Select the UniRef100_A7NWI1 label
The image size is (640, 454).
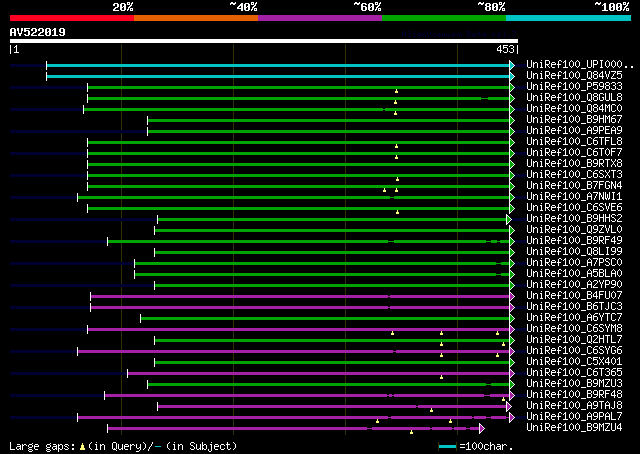[574, 197]
